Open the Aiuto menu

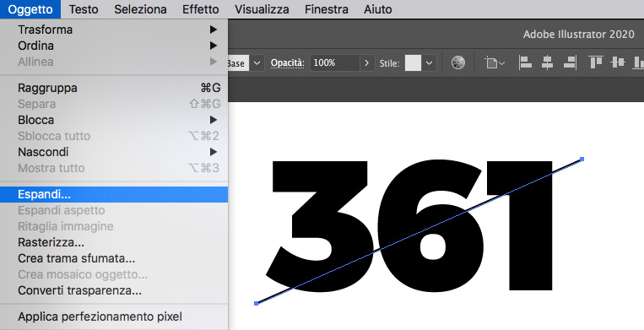(x=378, y=9)
